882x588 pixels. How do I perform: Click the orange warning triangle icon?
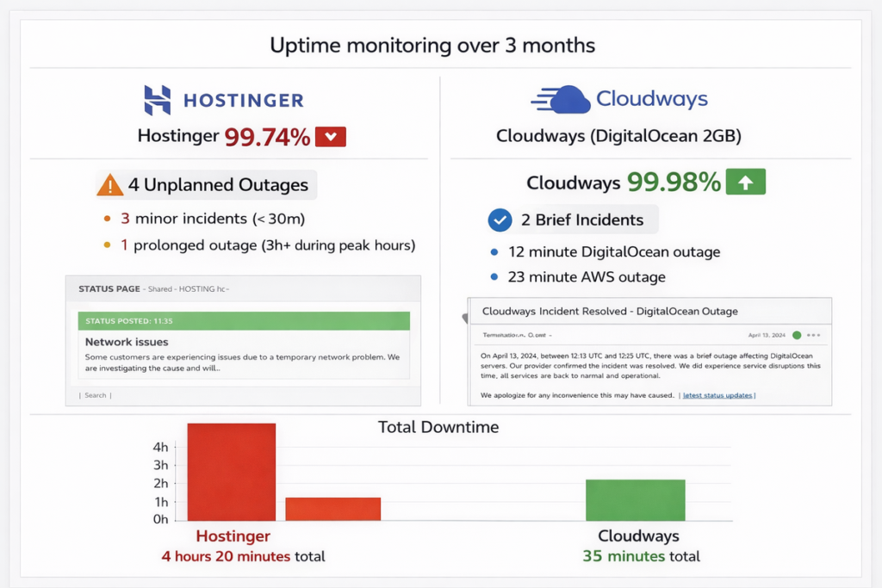point(111,184)
